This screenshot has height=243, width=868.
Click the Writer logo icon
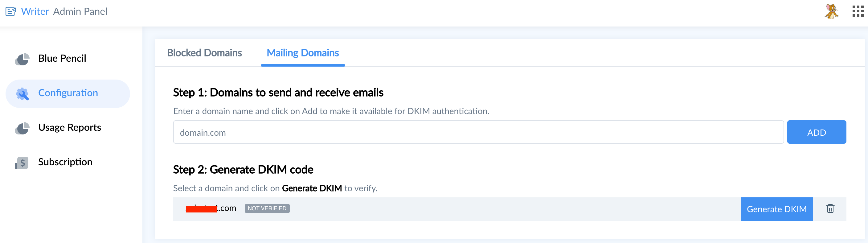[11, 11]
